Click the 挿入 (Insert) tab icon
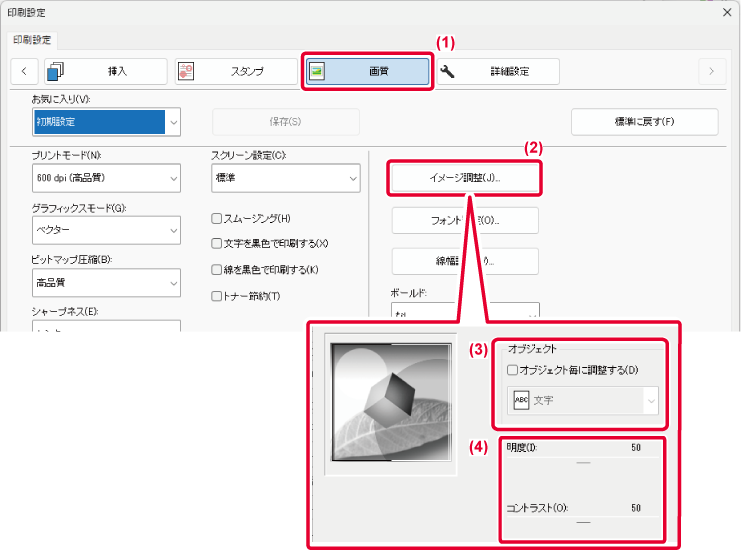 coord(56,71)
